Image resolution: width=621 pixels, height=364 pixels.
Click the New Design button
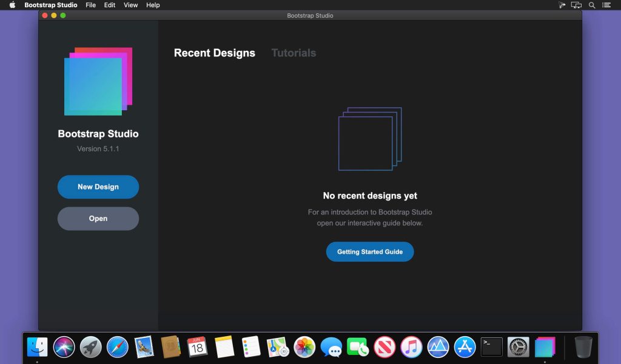[98, 187]
